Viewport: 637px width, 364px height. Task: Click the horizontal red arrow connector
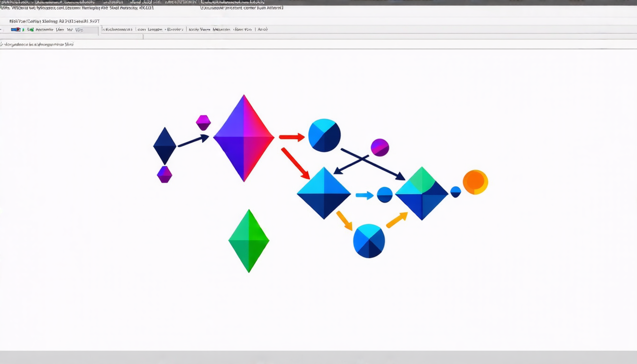(291, 137)
